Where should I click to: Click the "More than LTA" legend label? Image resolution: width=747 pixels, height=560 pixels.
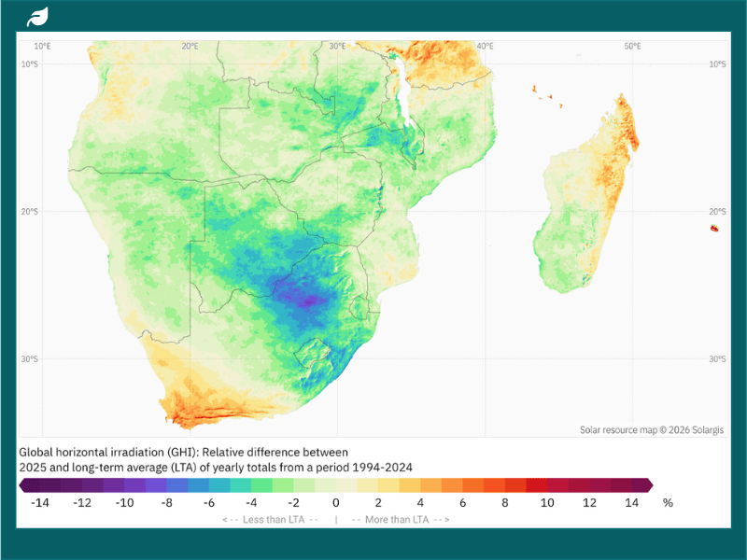pos(397,520)
